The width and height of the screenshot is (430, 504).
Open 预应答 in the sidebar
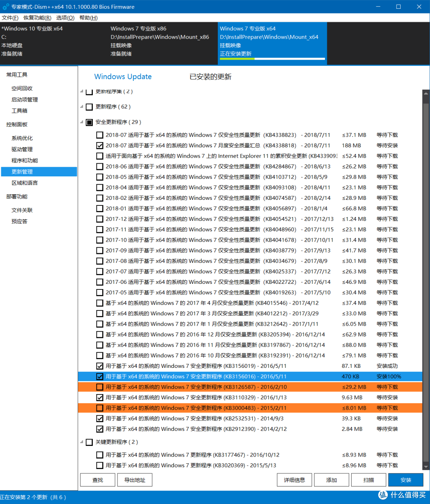[x=20, y=221]
